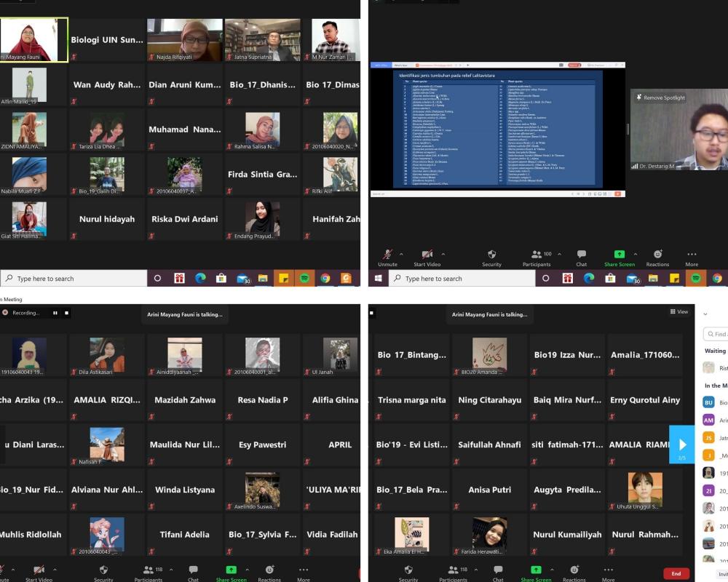
Task: Open the View layout options
Action: tap(678, 311)
